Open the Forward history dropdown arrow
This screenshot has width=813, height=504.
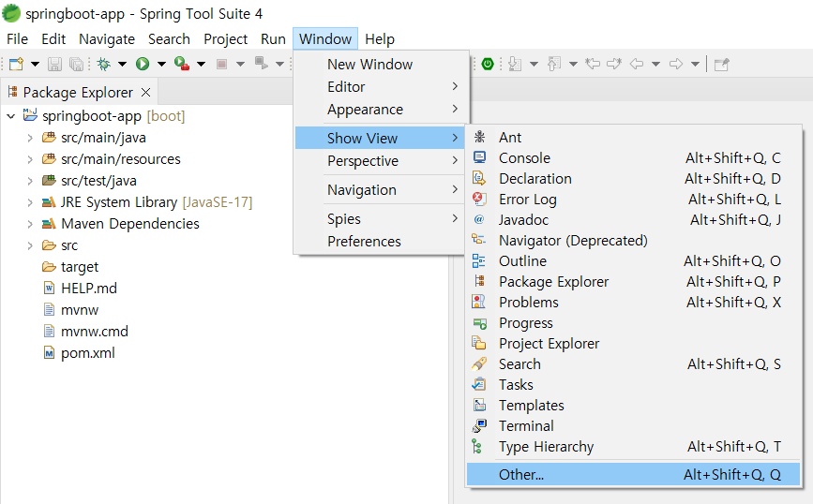coord(695,65)
